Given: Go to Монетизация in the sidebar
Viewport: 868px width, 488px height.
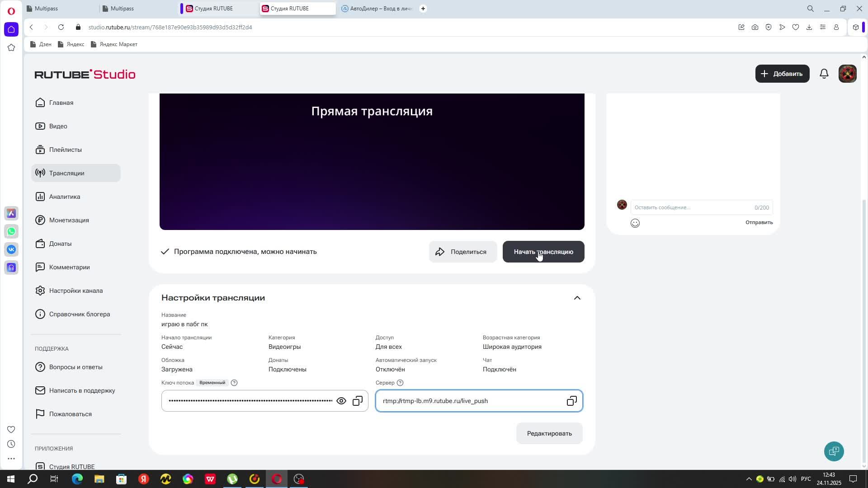Looking at the screenshot, I should point(69,220).
